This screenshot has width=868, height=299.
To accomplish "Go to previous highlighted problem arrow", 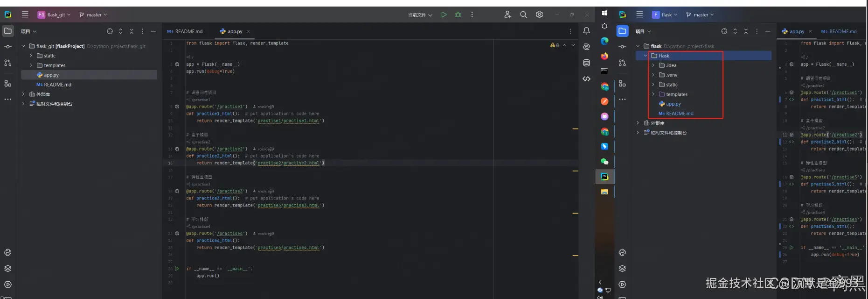I will click(x=565, y=45).
